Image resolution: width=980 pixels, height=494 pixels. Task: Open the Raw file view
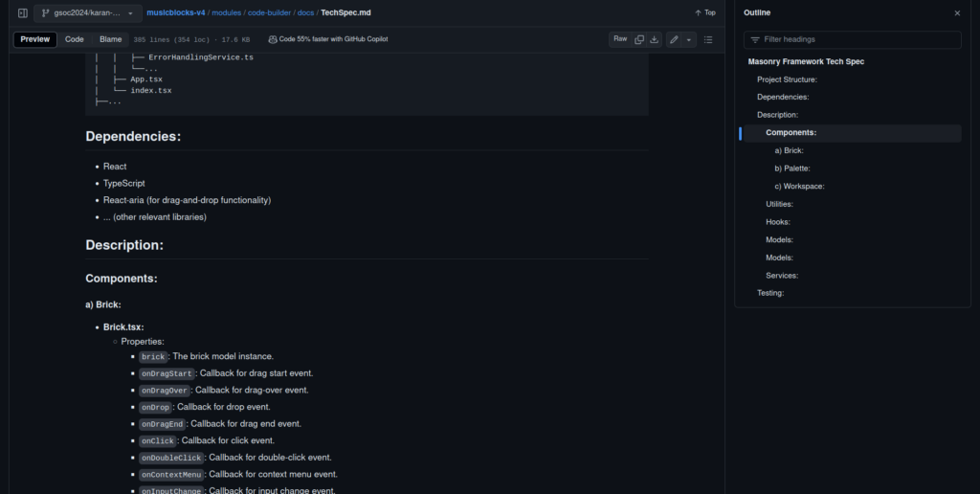(620, 39)
